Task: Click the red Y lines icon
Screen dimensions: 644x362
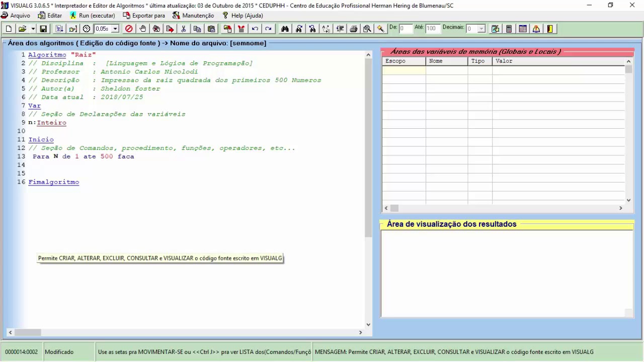Action: (x=242, y=29)
